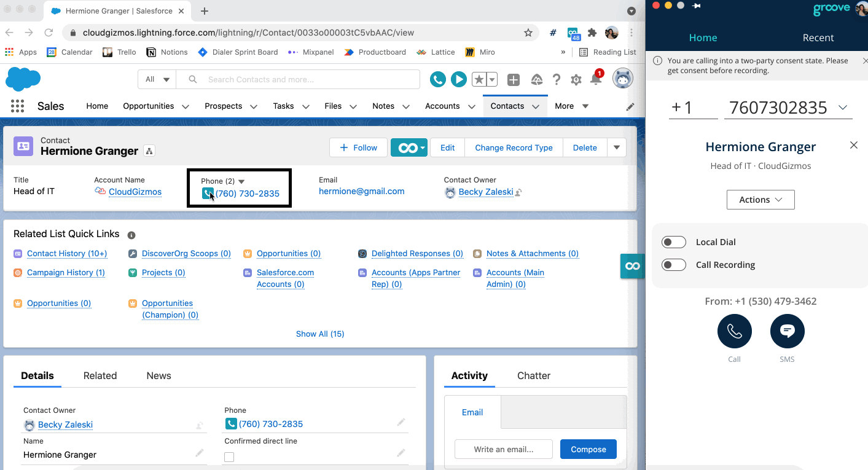
Task: Expand the Opportunities nav dropdown
Action: pyautogui.click(x=186, y=106)
